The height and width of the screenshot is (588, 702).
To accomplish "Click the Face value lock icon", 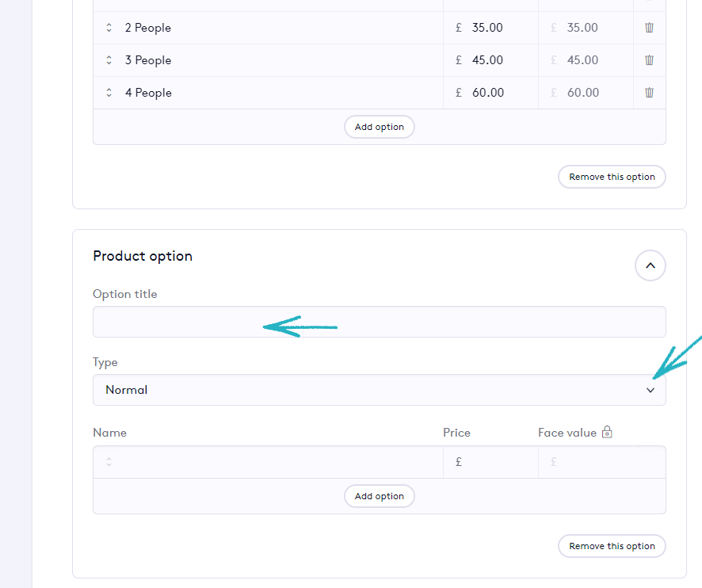I will (x=607, y=433).
